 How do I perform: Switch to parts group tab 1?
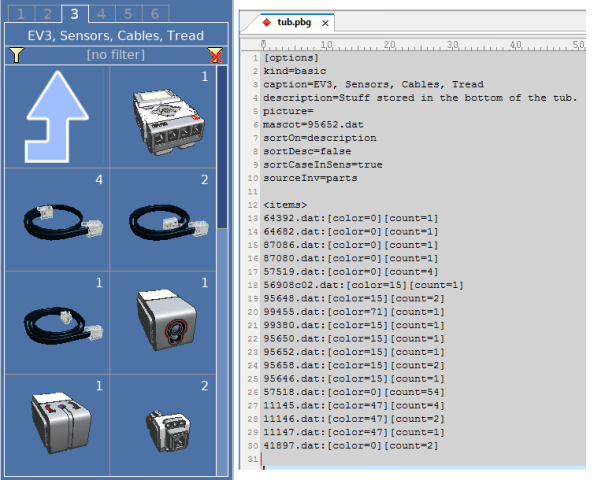point(21,14)
